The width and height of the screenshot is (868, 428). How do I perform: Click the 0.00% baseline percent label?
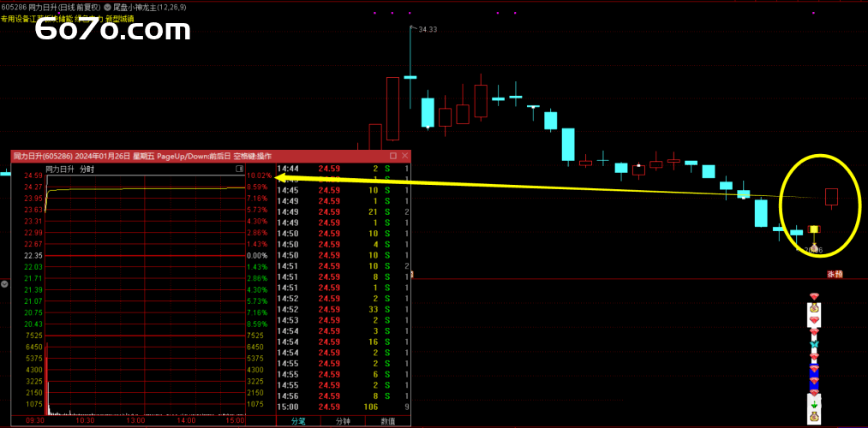tap(257, 256)
